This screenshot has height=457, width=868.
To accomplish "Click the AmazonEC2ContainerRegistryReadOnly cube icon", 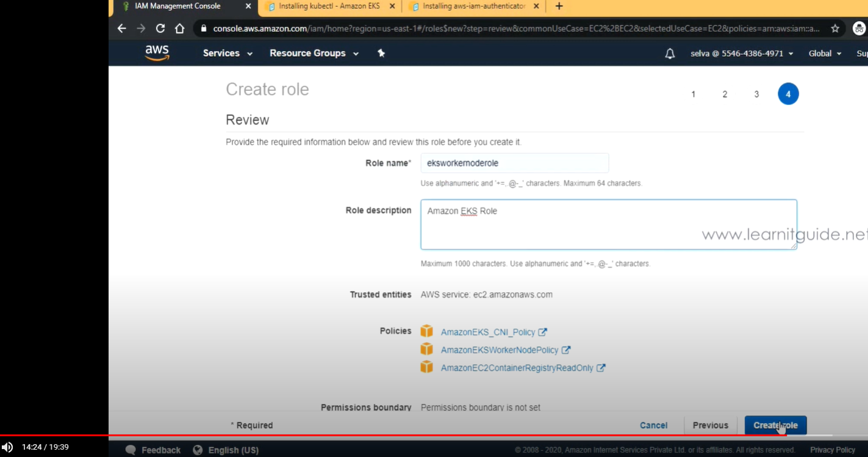I will click(x=426, y=367).
